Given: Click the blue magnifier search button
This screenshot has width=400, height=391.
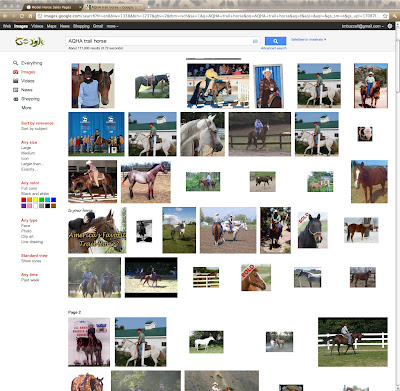Looking at the screenshot, I should click(275, 41).
